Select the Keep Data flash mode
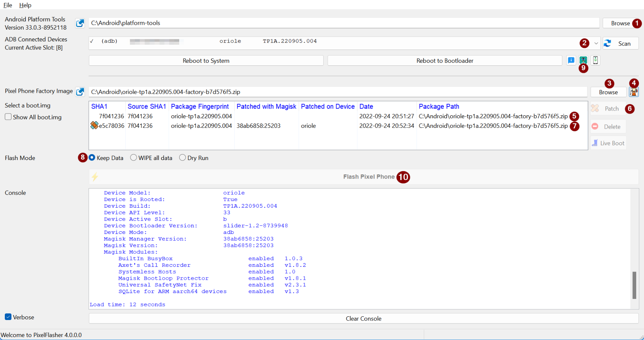 (92, 158)
